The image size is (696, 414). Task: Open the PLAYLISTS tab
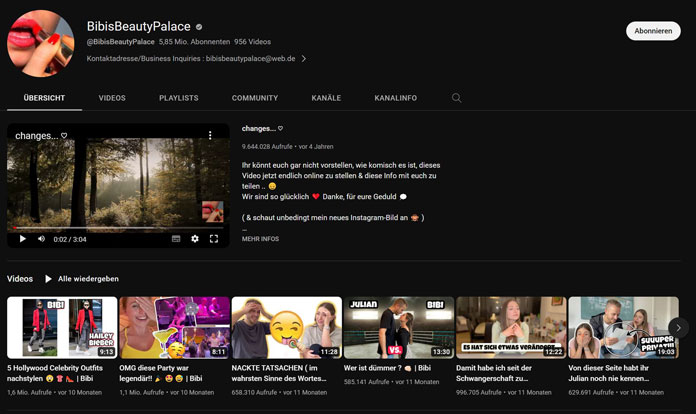[x=179, y=98]
